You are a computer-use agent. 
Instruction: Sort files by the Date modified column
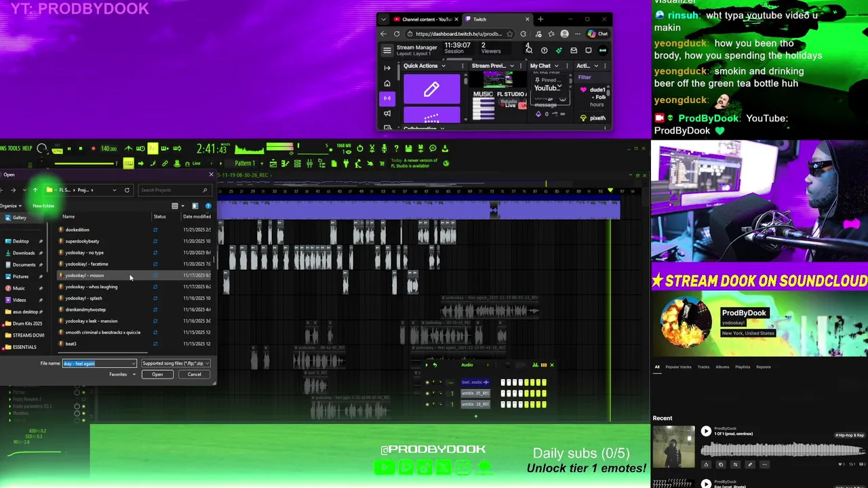click(x=197, y=216)
